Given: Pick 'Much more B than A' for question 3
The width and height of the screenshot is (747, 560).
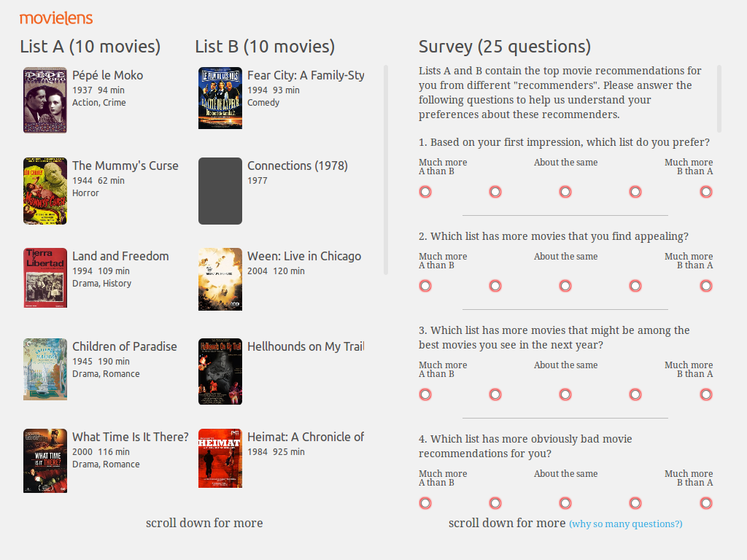Looking at the screenshot, I should pos(705,394).
